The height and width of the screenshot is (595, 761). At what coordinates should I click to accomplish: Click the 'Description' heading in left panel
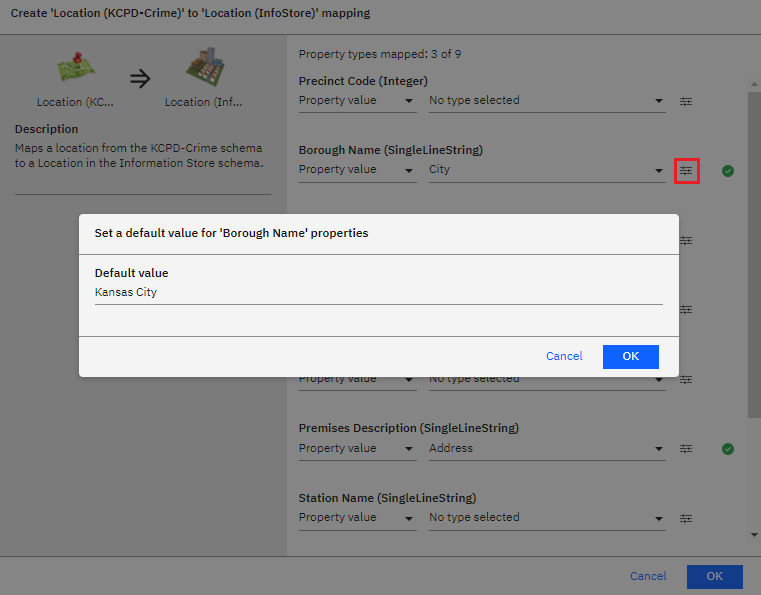tap(46, 129)
